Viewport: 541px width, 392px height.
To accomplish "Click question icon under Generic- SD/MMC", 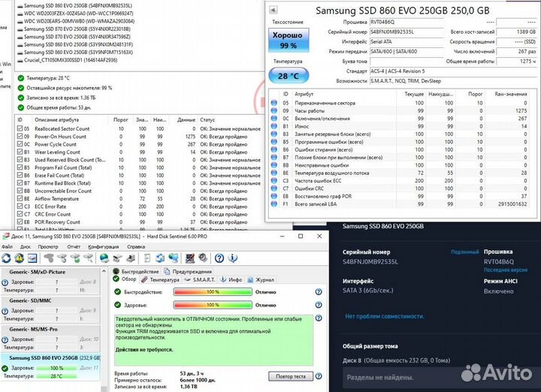I will (x=5, y=311).
